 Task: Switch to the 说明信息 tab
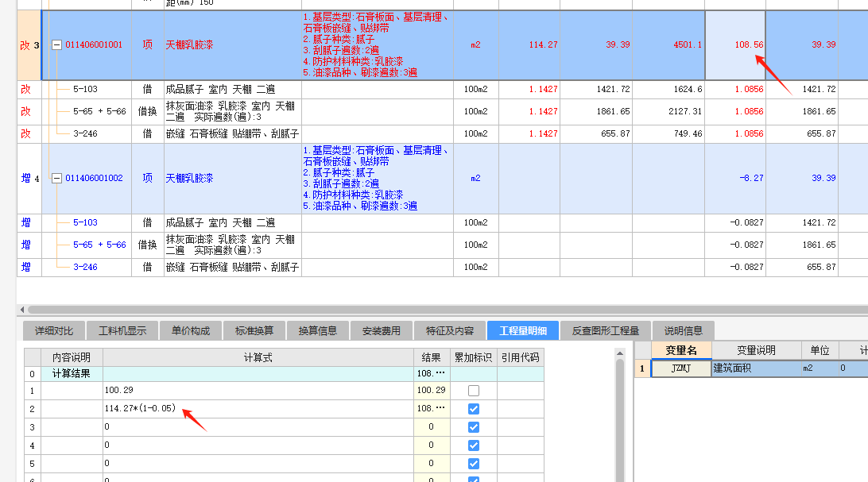(683, 330)
